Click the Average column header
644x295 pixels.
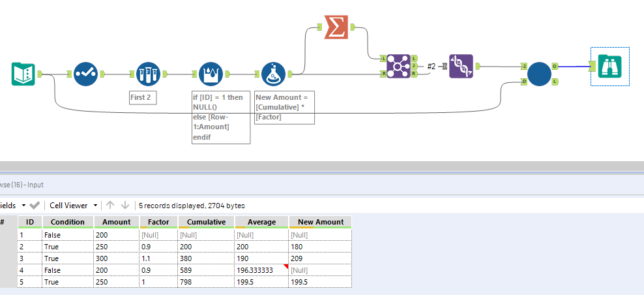[261, 222]
